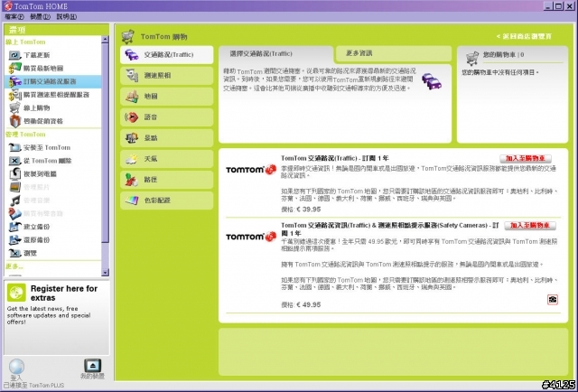The width and height of the screenshot is (578, 392).
Task: Add the € 49.95 Traffic & Safety Cameras bundle to cart
Action: pyautogui.click(x=530, y=226)
